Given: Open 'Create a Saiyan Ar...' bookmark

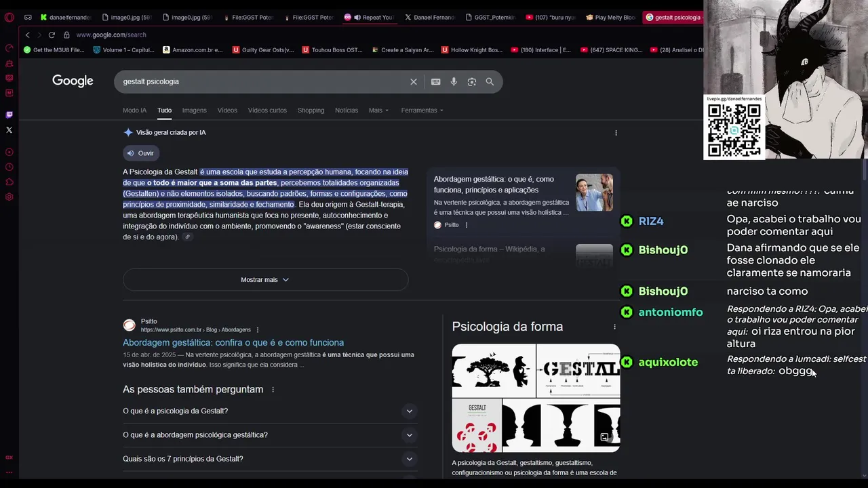Looking at the screenshot, I should [403, 49].
